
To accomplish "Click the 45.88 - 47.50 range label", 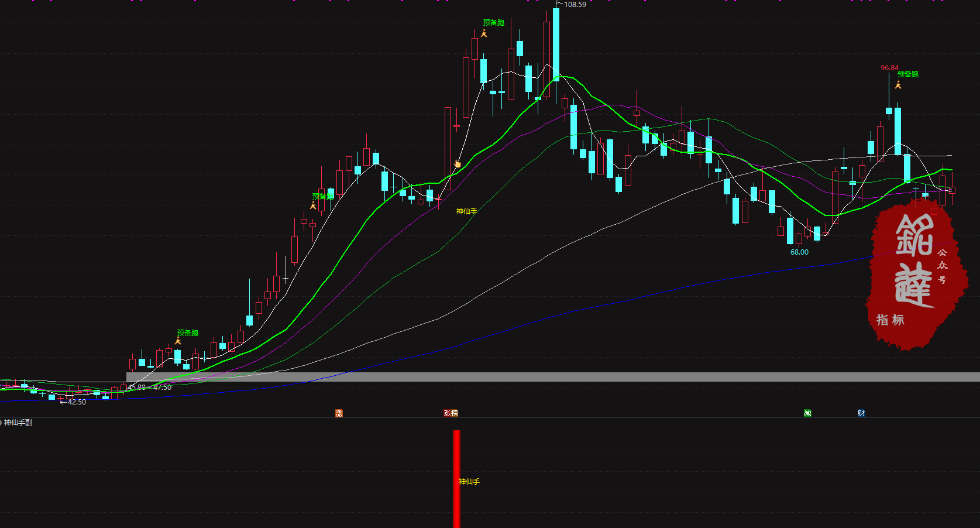I will [x=150, y=388].
